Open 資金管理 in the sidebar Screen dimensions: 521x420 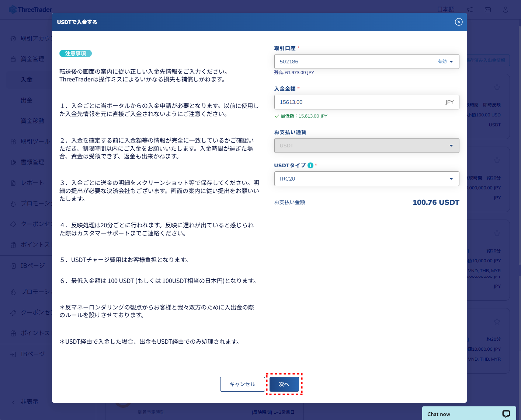(x=32, y=59)
